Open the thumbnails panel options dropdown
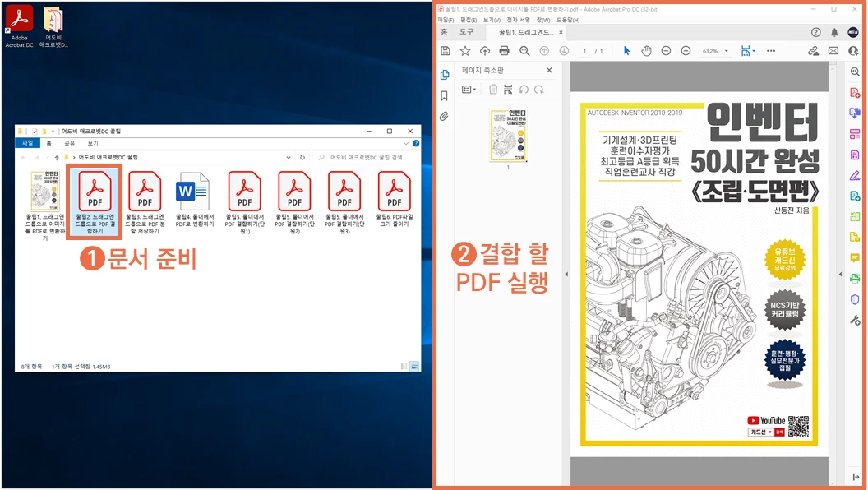The width and height of the screenshot is (868, 490). 469,89
